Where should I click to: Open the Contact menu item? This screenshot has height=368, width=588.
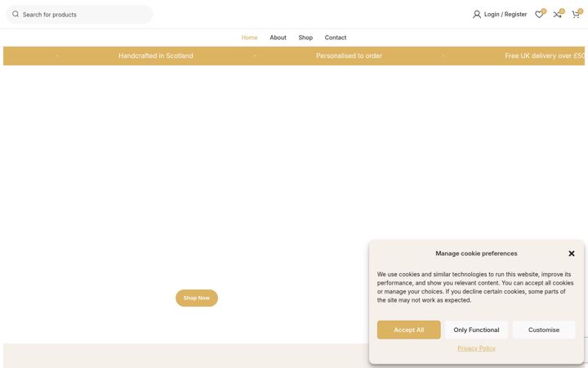[x=336, y=38]
